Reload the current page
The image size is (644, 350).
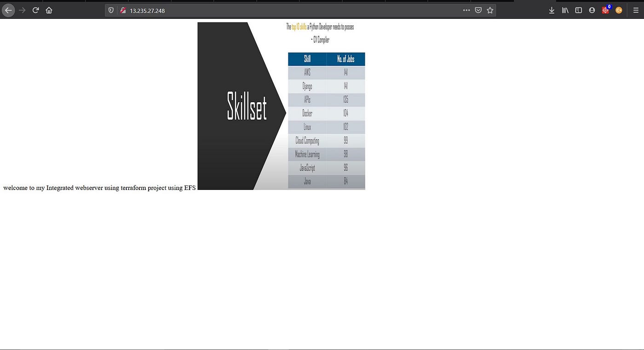(35, 10)
